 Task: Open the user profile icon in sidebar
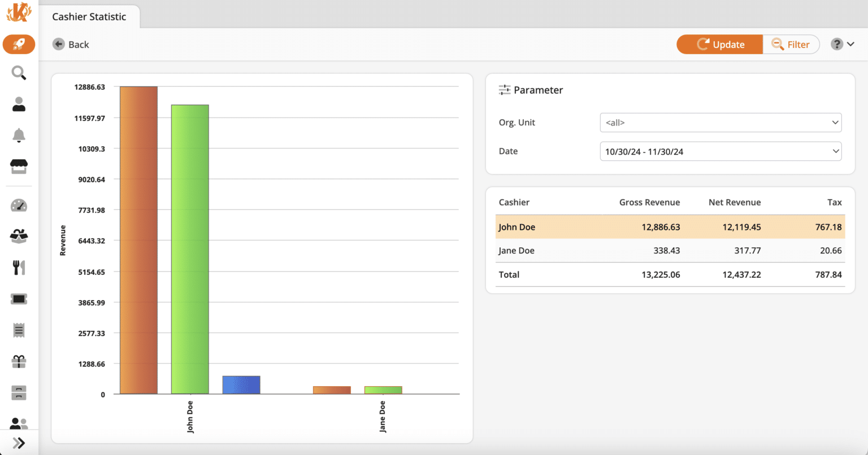[19, 103]
